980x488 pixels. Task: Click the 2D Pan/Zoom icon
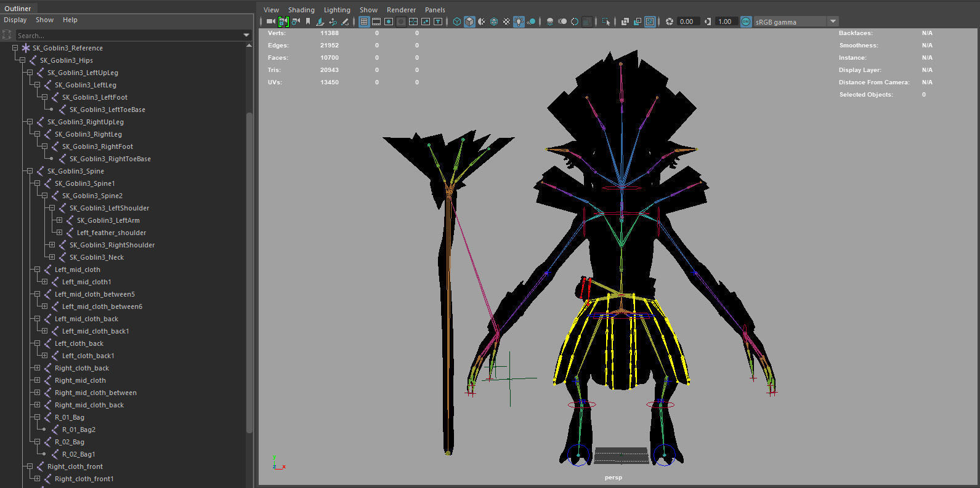[x=333, y=22]
